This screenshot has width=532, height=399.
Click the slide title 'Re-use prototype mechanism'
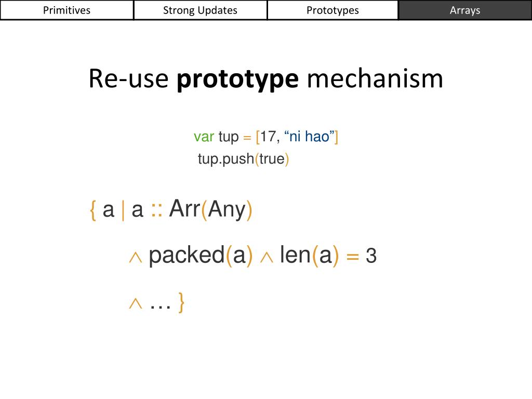[265, 79]
